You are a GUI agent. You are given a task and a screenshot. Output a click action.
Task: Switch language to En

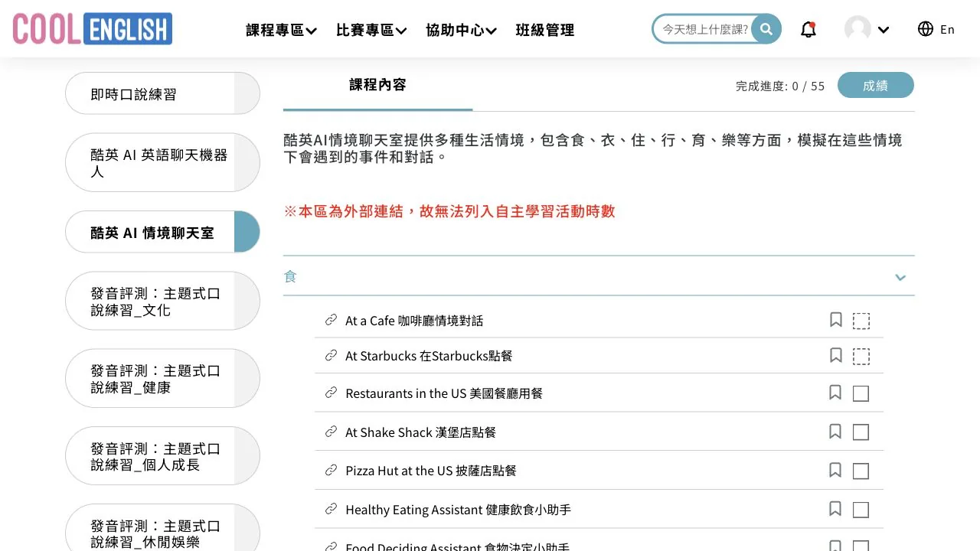[x=947, y=29]
